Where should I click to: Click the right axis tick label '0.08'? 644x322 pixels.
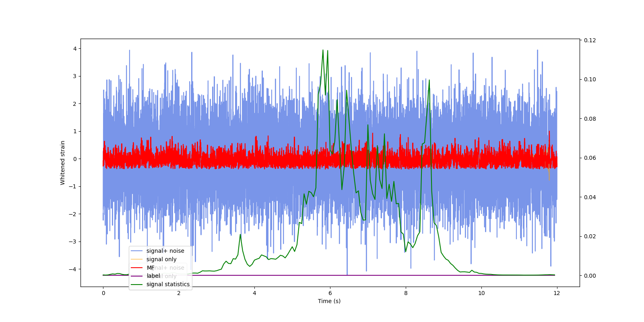pyautogui.click(x=590, y=119)
